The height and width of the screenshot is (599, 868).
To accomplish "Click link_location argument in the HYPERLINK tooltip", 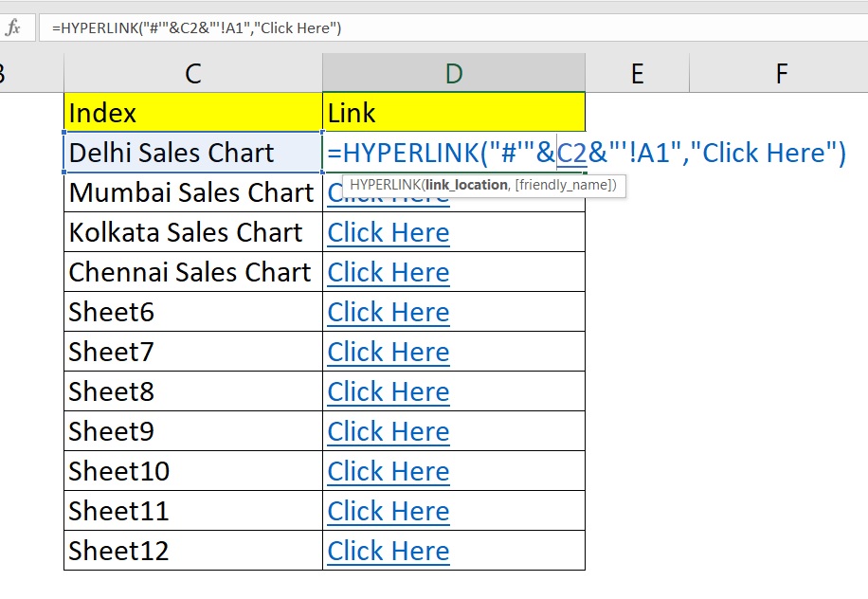I will pos(465,185).
